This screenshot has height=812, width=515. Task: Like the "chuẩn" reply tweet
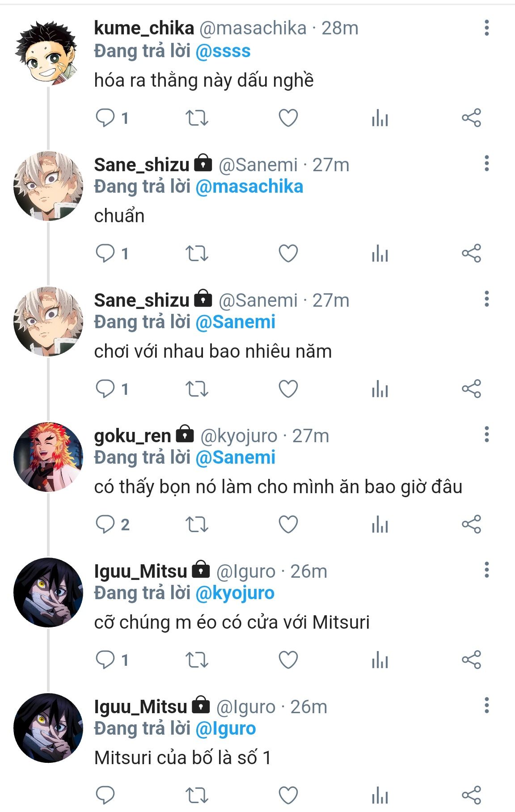click(x=288, y=254)
